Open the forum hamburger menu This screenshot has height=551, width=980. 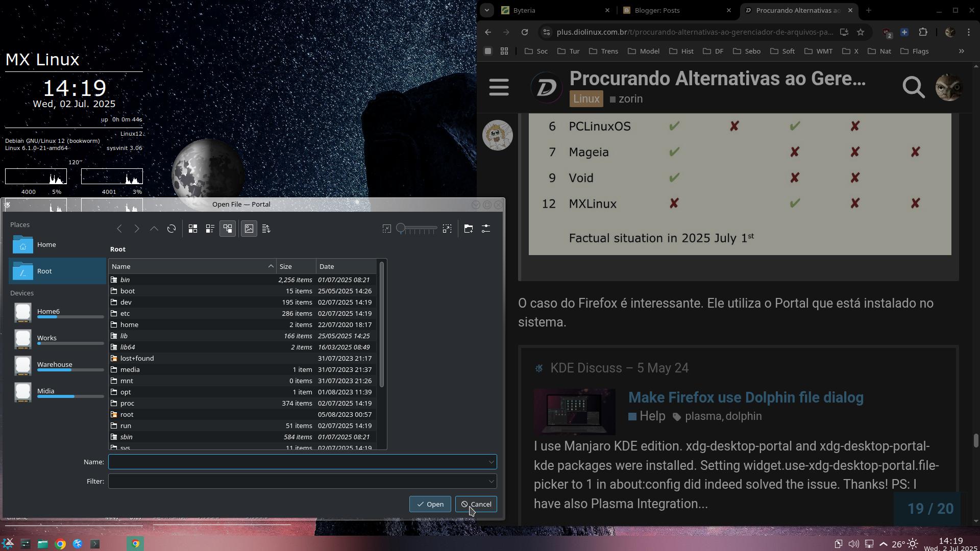click(x=499, y=87)
